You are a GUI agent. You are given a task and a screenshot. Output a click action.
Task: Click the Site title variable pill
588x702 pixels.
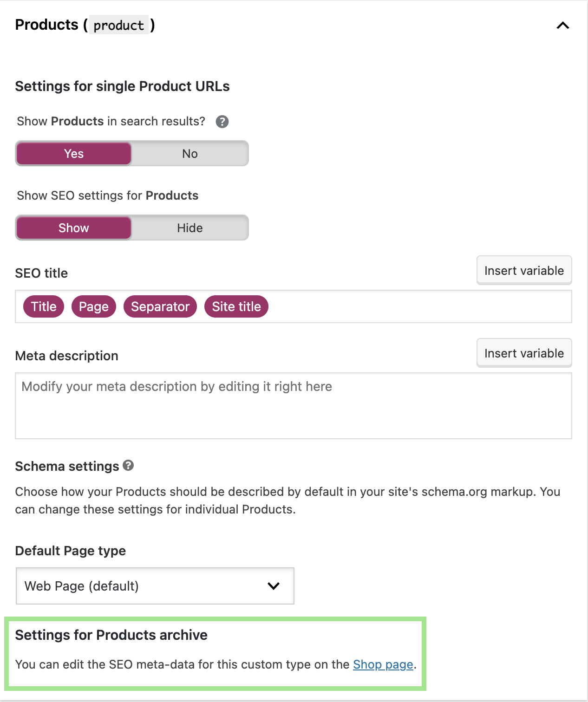click(x=236, y=306)
